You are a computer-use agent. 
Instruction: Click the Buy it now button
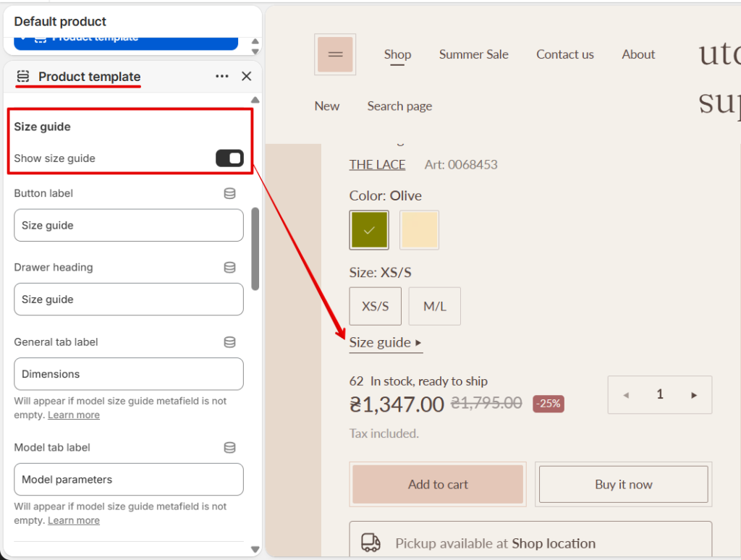coord(623,484)
